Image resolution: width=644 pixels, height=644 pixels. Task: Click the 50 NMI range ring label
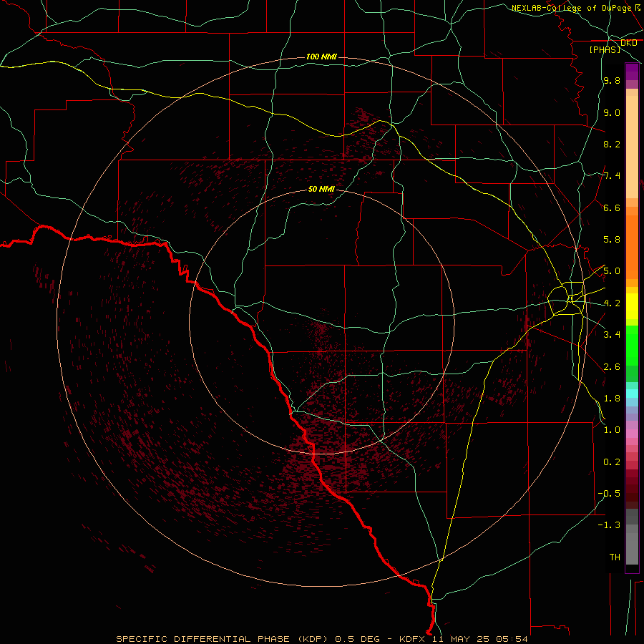[321, 189]
